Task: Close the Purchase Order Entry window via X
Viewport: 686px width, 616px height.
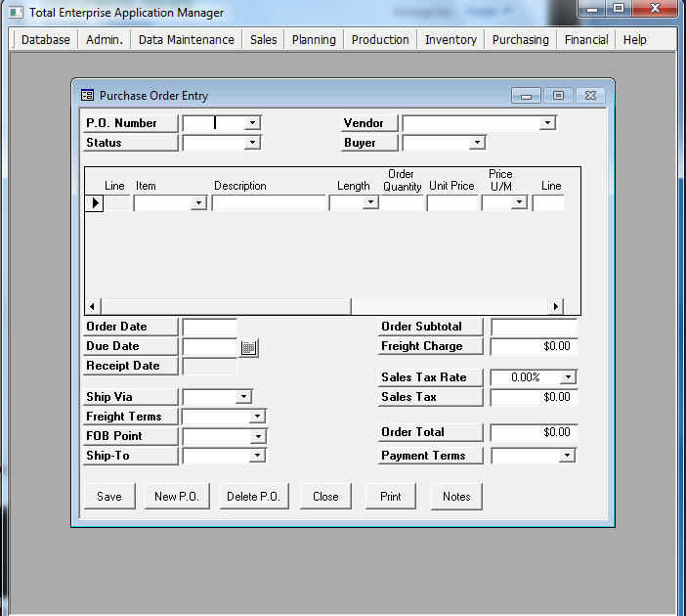Action: pyautogui.click(x=590, y=96)
